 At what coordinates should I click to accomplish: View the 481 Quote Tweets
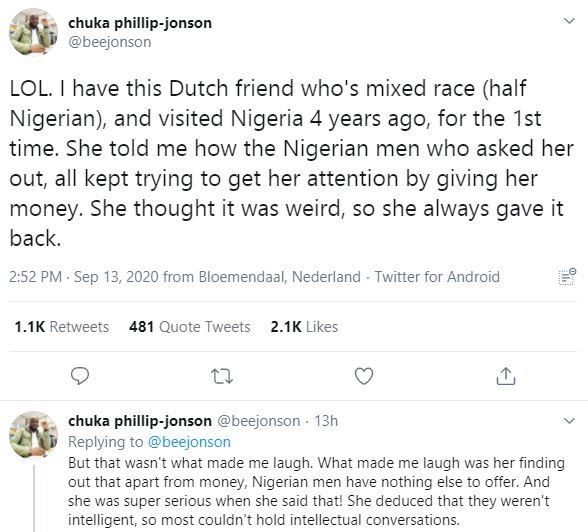tap(189, 327)
